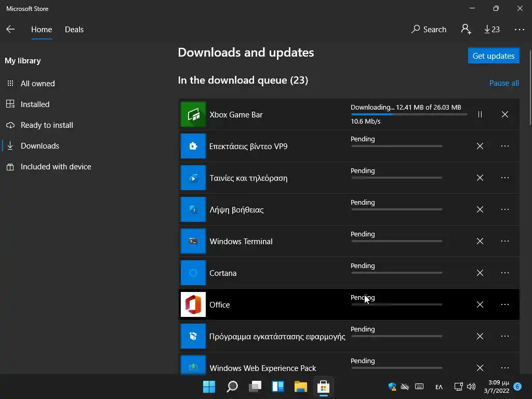This screenshot has height=399, width=532.
Task: Open more options for Office
Action: (505, 304)
